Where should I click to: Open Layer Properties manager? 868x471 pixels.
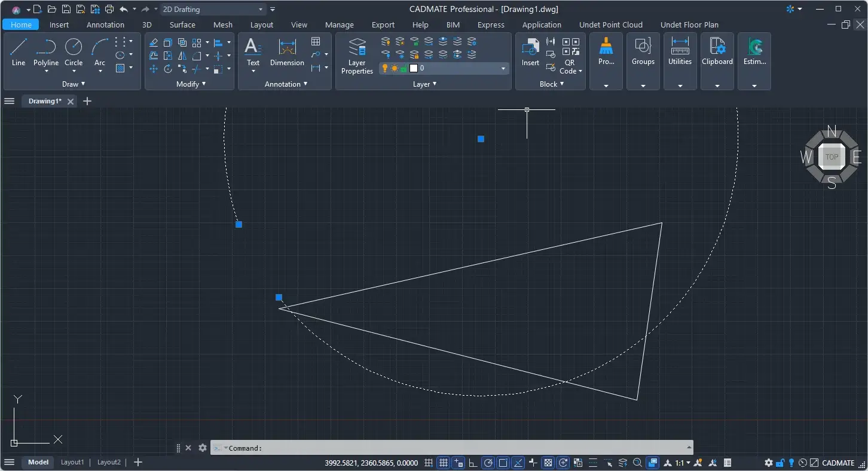click(x=357, y=56)
